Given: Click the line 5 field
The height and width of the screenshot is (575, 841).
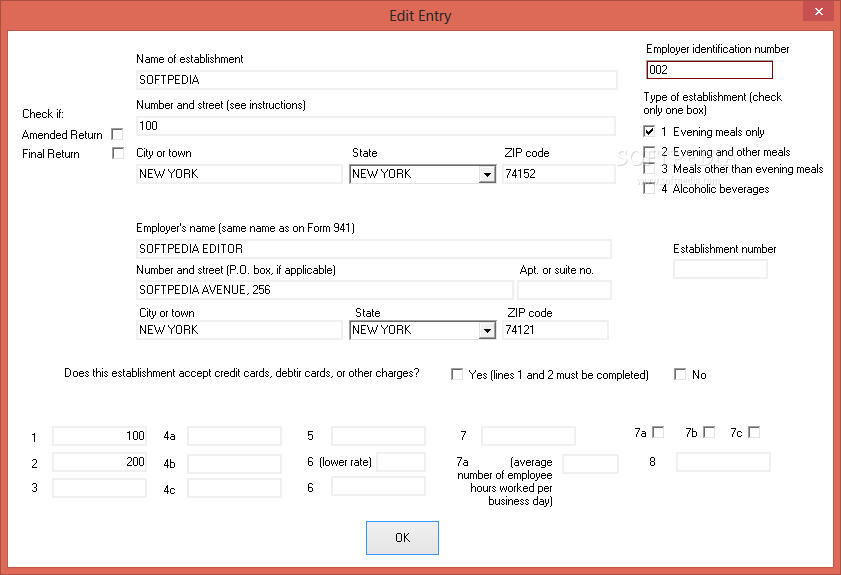Looking at the screenshot, I should click(x=378, y=436).
